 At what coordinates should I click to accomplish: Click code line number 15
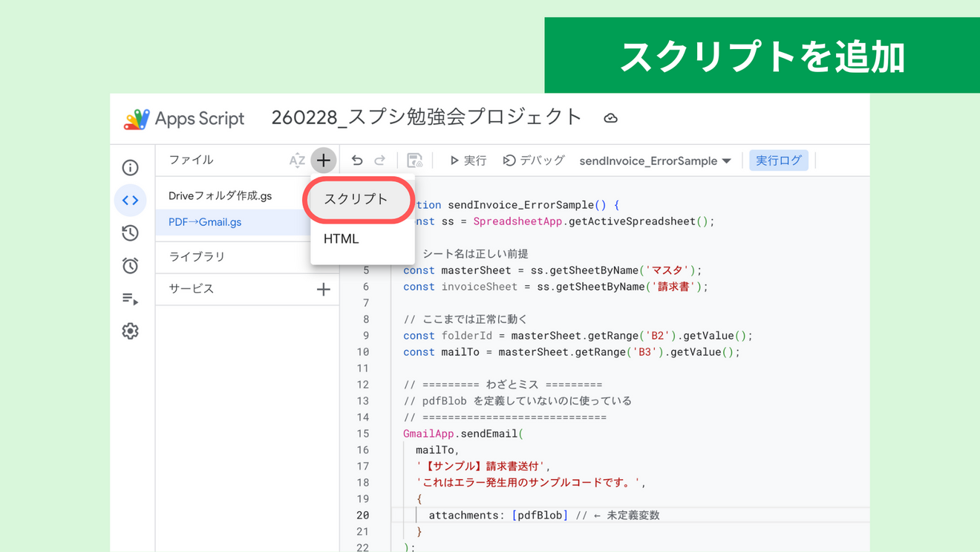click(x=362, y=434)
